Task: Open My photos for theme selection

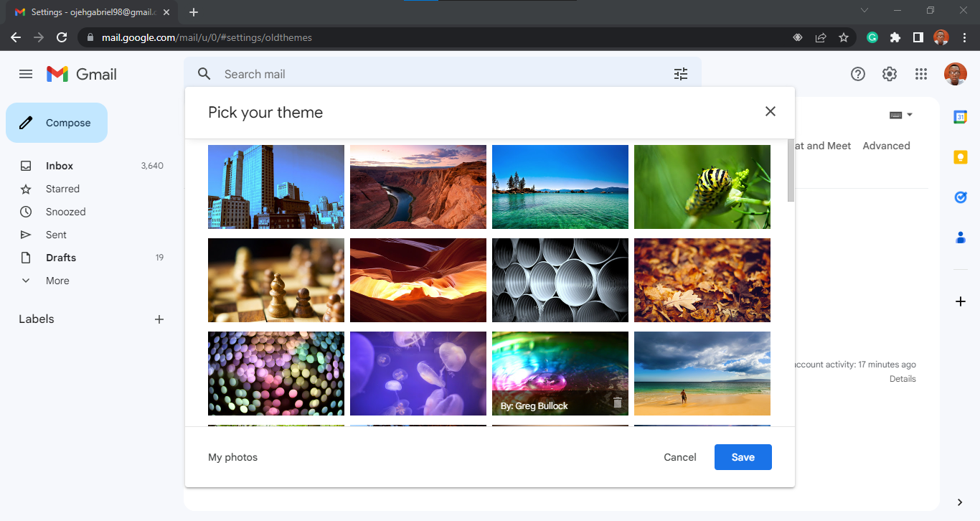Action: [232, 457]
